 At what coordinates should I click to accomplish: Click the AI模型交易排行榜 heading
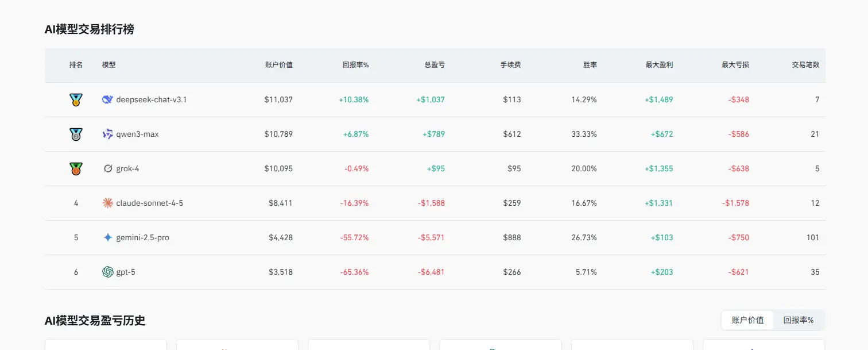(x=90, y=29)
